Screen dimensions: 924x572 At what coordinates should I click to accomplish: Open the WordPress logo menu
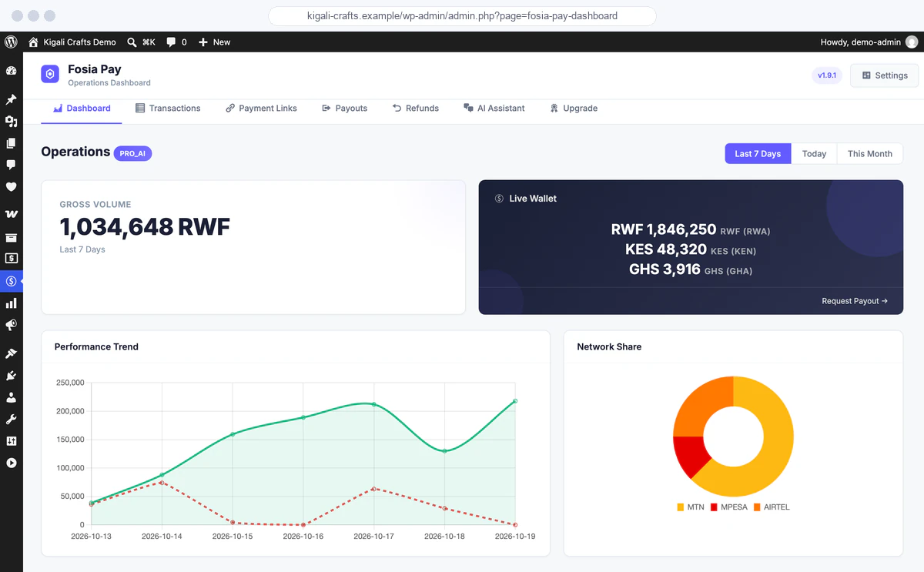coord(11,42)
